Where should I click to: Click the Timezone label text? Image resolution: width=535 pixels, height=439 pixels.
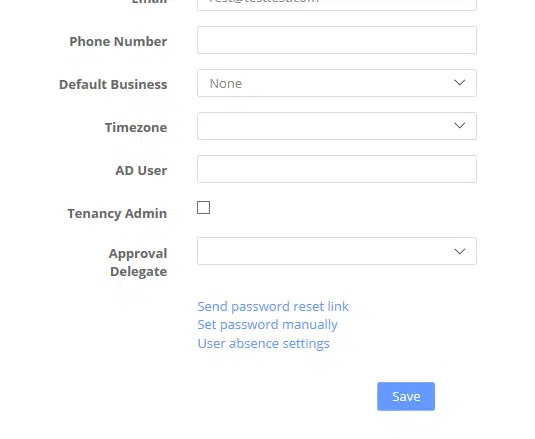[136, 128]
